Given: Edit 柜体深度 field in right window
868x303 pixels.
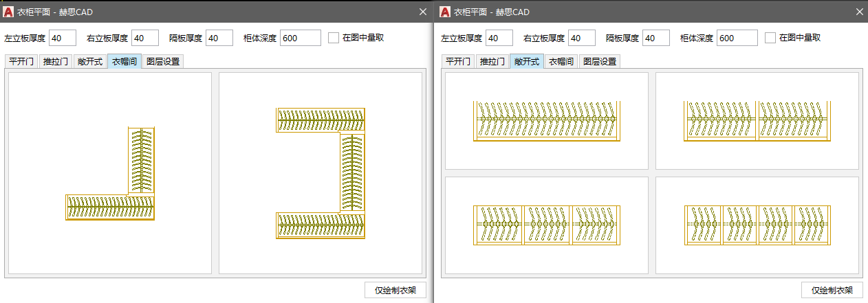Looking at the screenshot, I should pos(737,38).
